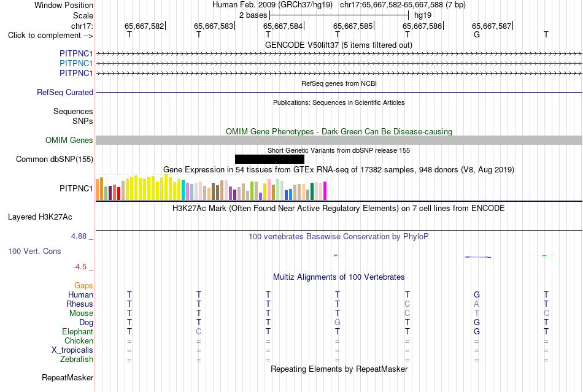Open 'OMIM Gene Phenotypes' green title
This screenshot has height=392, width=583.
(339, 131)
